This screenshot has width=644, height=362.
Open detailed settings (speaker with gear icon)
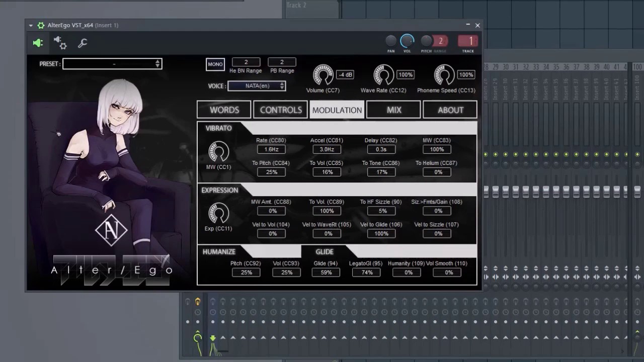coord(60,43)
